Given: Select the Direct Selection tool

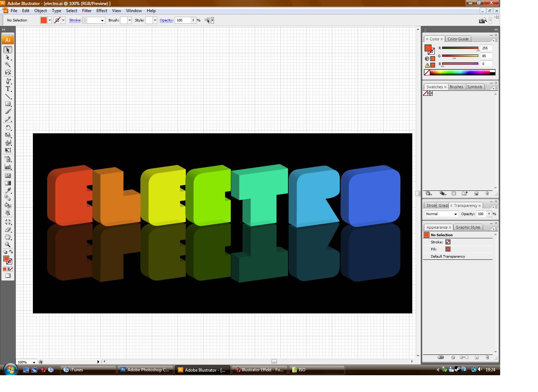Looking at the screenshot, I should click(x=8, y=58).
